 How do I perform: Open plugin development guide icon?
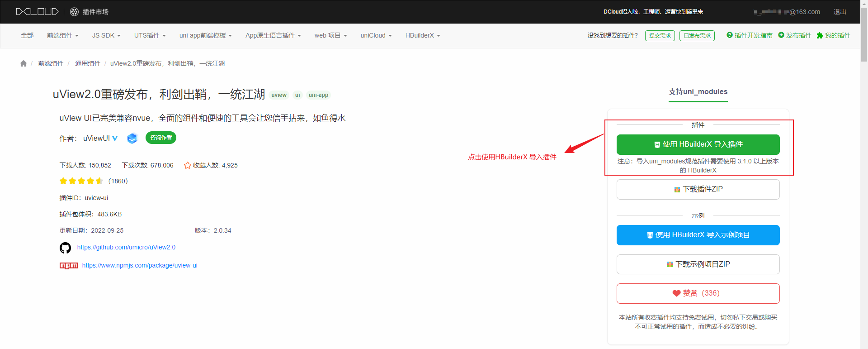pyautogui.click(x=729, y=35)
